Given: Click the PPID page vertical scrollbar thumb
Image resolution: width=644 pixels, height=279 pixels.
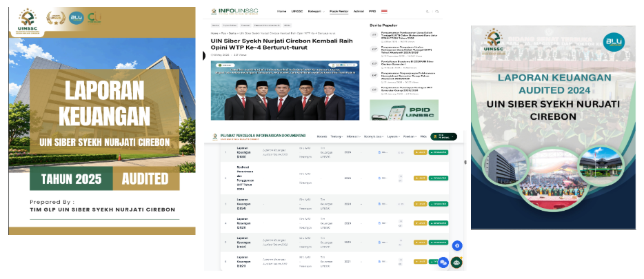Looking at the screenshot, I should coord(465,162).
